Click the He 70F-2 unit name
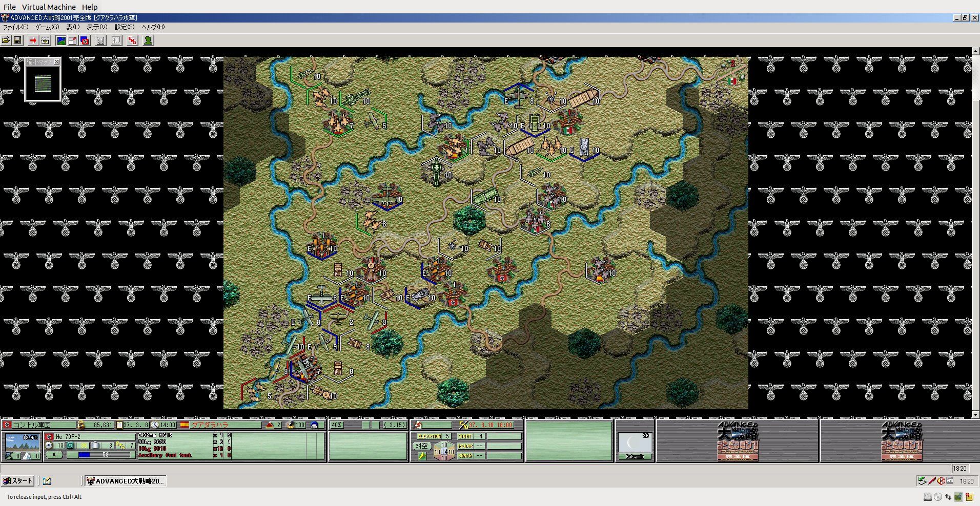The image size is (980, 506). [68, 437]
